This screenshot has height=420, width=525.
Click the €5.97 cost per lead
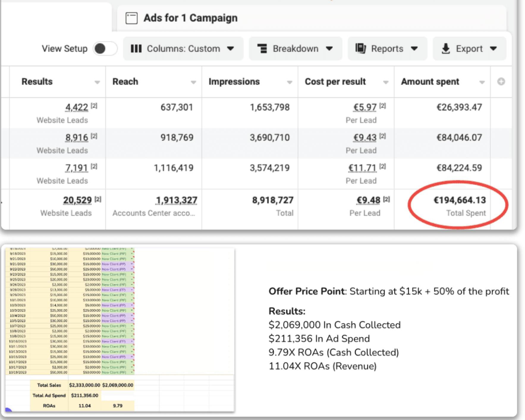365,107
